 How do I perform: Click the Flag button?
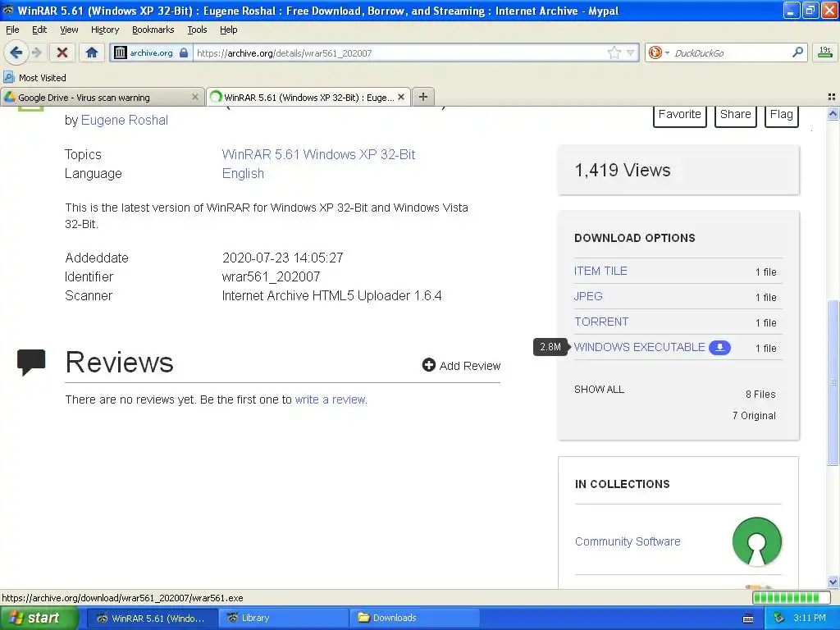pos(781,115)
